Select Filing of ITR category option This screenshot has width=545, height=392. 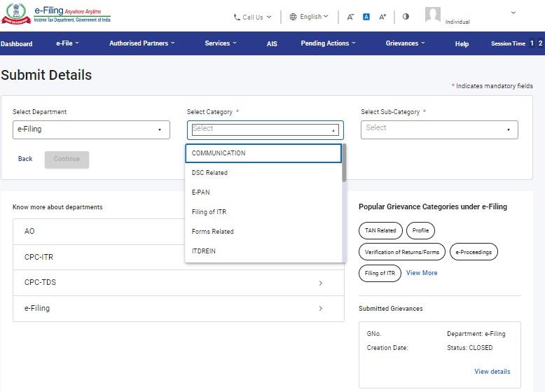click(209, 212)
